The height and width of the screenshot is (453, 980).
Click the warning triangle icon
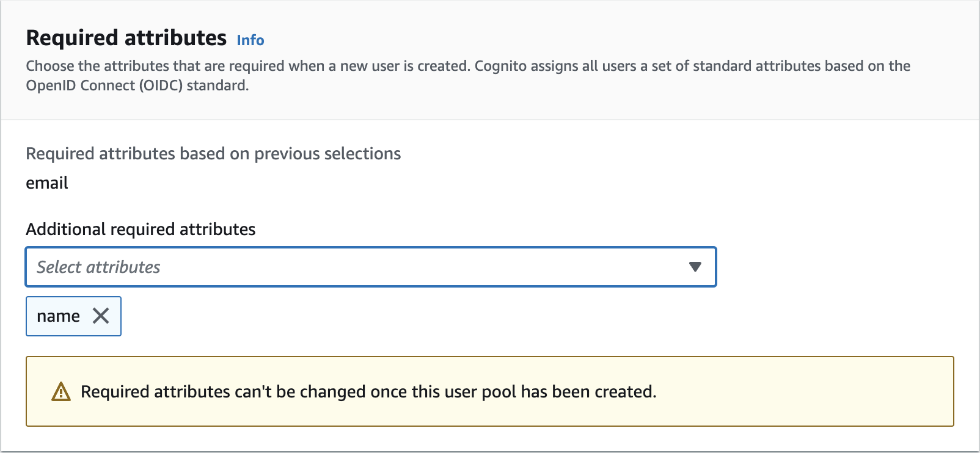click(x=61, y=391)
